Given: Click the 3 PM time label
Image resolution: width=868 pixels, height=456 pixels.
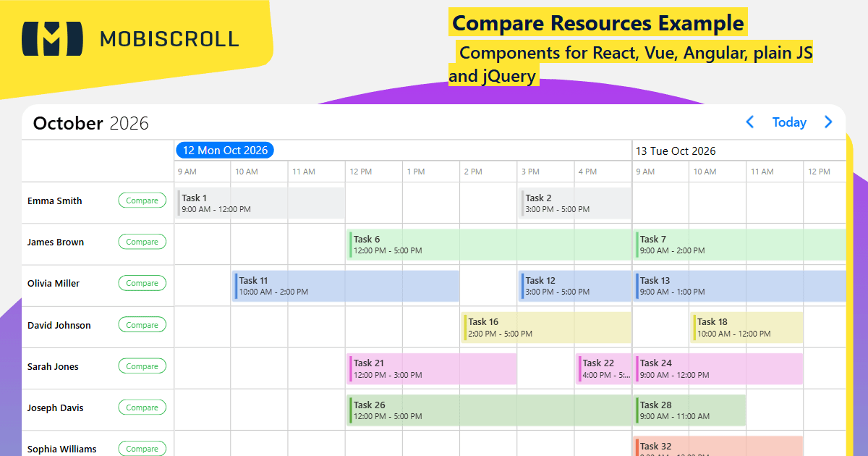Looking at the screenshot, I should pyautogui.click(x=530, y=172).
